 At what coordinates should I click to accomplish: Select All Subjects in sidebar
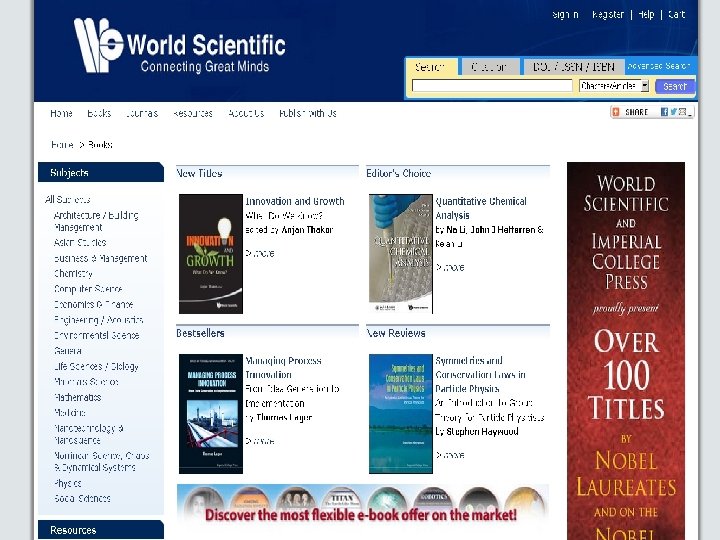68,200
